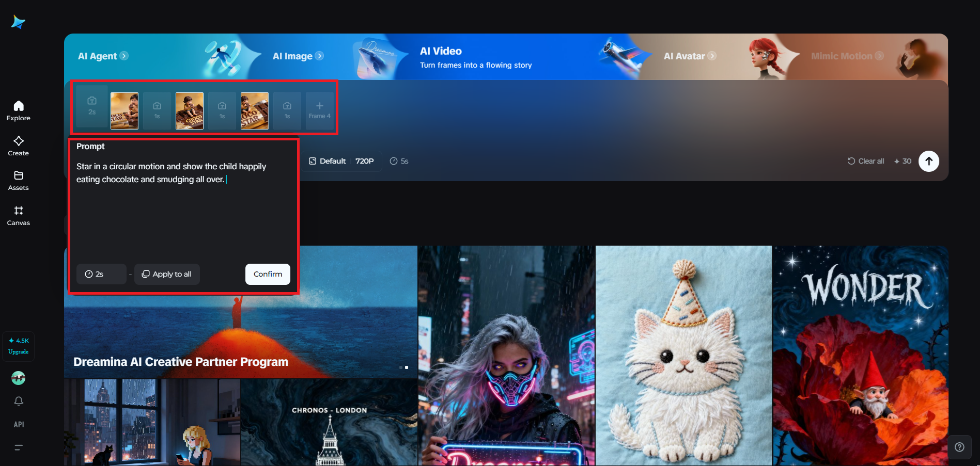
Task: Open notifications via the bell icon
Action: coord(19,401)
